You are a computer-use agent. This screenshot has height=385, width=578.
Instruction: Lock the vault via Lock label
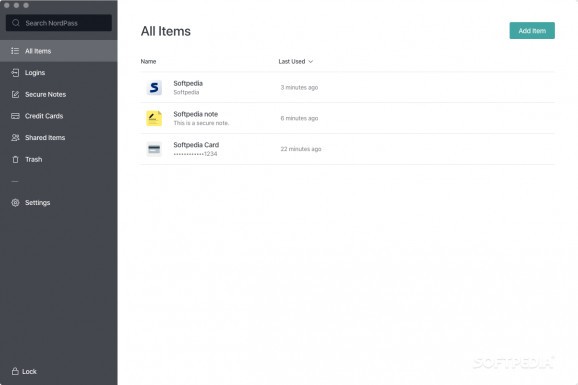(x=29, y=371)
